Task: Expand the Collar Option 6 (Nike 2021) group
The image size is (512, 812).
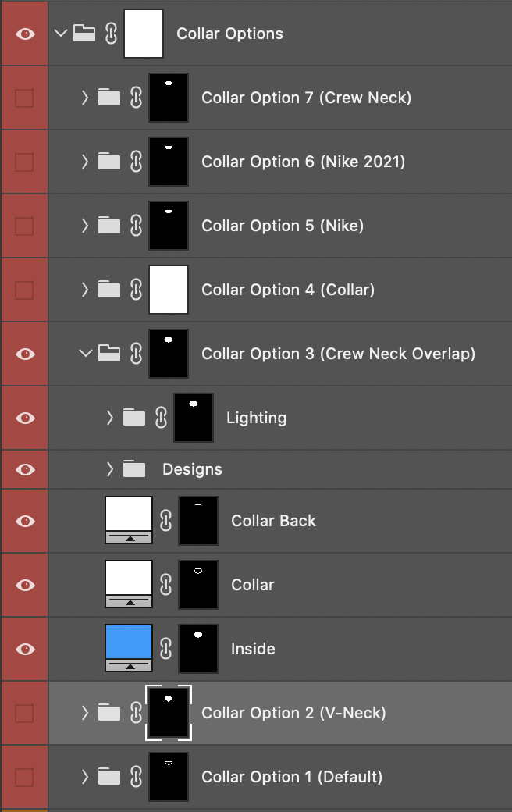Action: (85, 162)
